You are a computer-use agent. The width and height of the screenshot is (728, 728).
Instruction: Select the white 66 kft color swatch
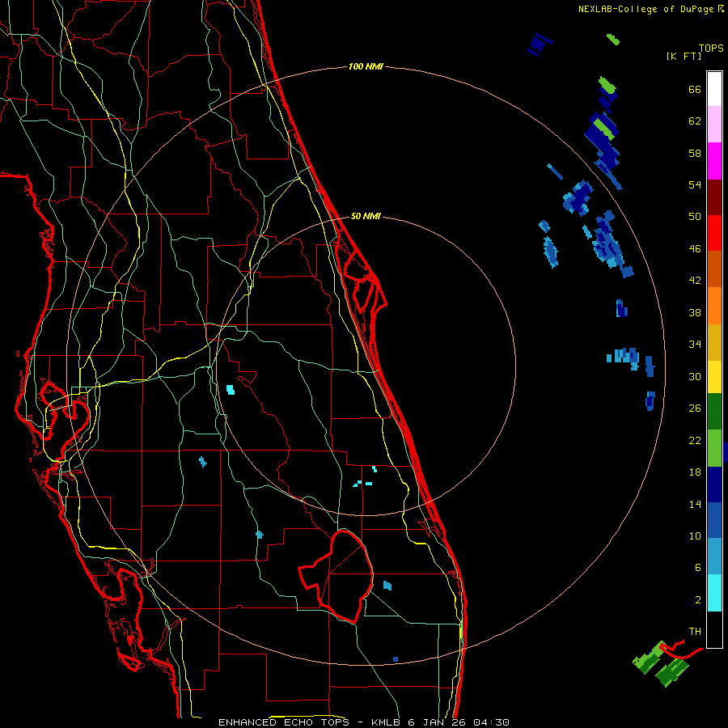[x=714, y=89]
